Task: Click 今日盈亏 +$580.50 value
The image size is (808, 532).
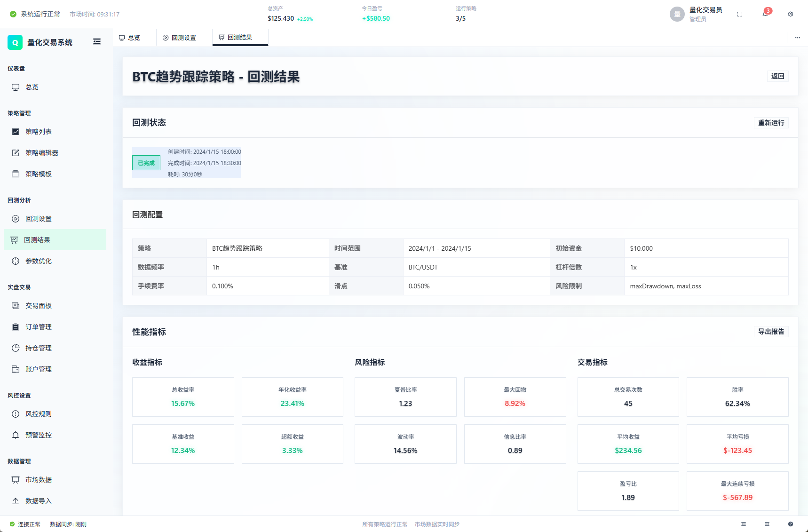Action: (x=376, y=18)
